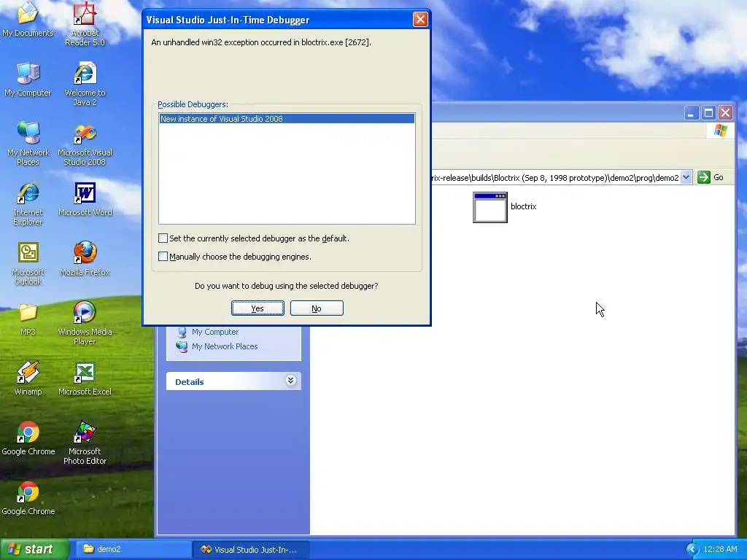Open Acrobat Reader 5.0 desktop shortcut
This screenshot has height=560, width=747.
point(85,24)
